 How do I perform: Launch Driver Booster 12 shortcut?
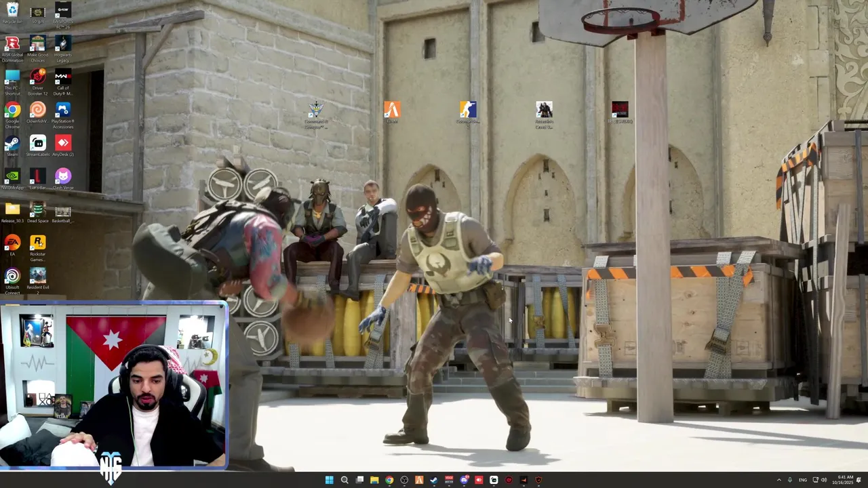37,82
